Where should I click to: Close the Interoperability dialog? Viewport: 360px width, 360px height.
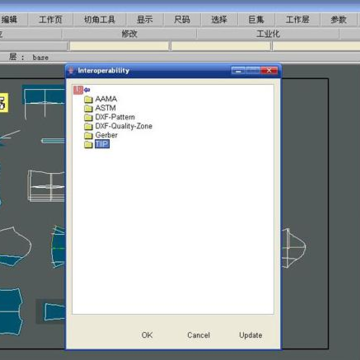269,71
